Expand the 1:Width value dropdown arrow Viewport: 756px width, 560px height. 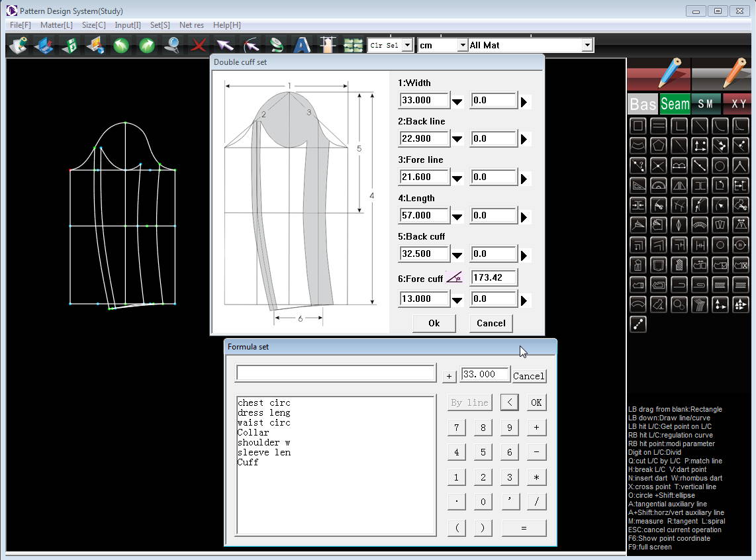coord(457,101)
